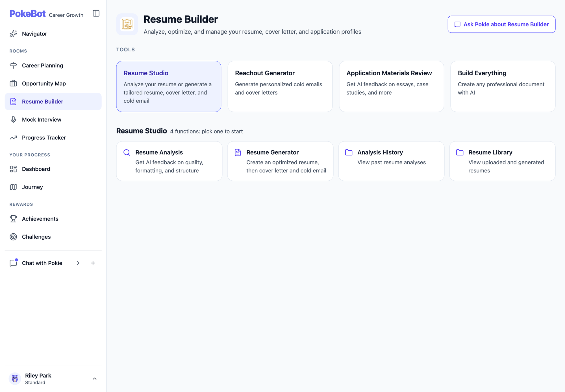The image size is (565, 392).
Task: Start a new chat with plus icon
Action: coord(93,263)
